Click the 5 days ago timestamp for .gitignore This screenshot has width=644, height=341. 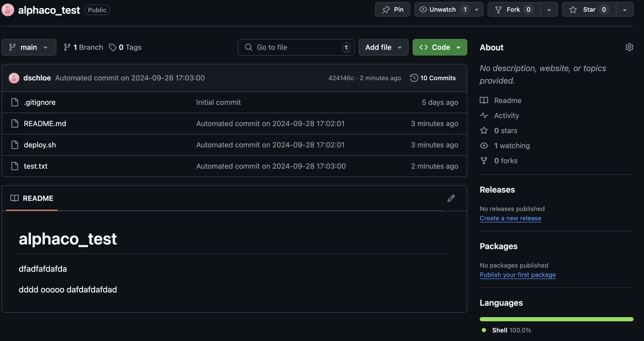440,102
